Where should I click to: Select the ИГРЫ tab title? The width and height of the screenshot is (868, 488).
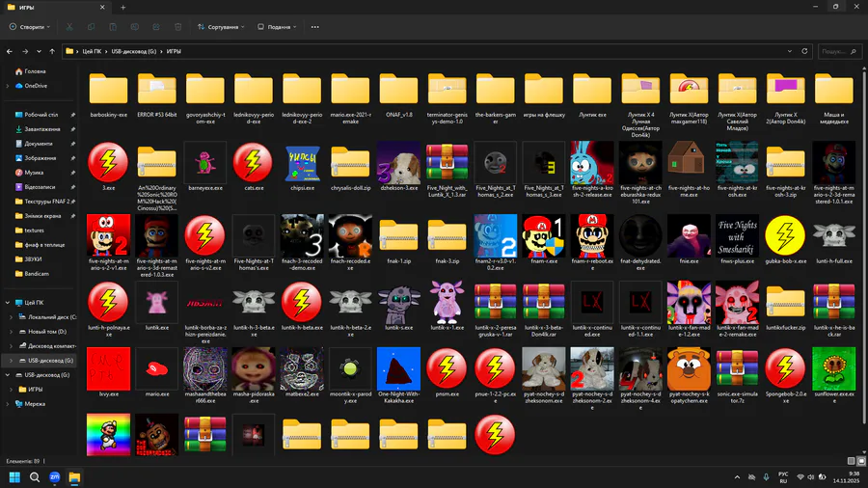tap(27, 7)
